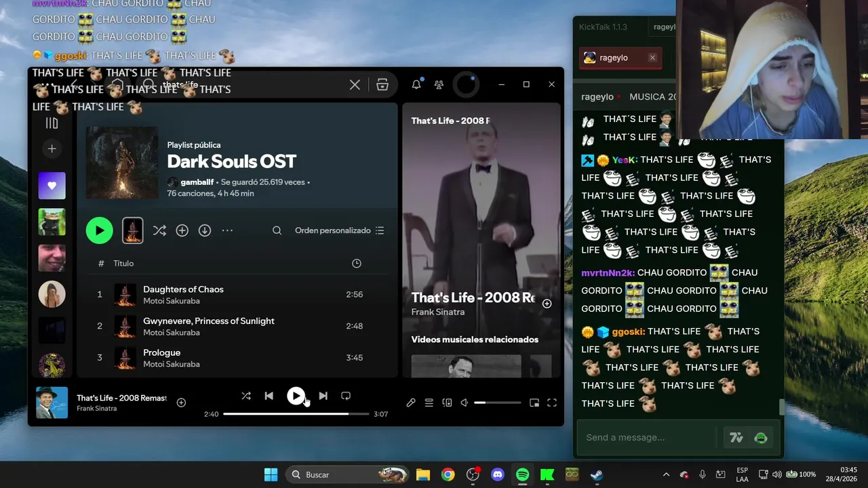Viewport: 868px width, 488px height.
Task: Add That's Life to Liked Songs
Action: coord(181,403)
